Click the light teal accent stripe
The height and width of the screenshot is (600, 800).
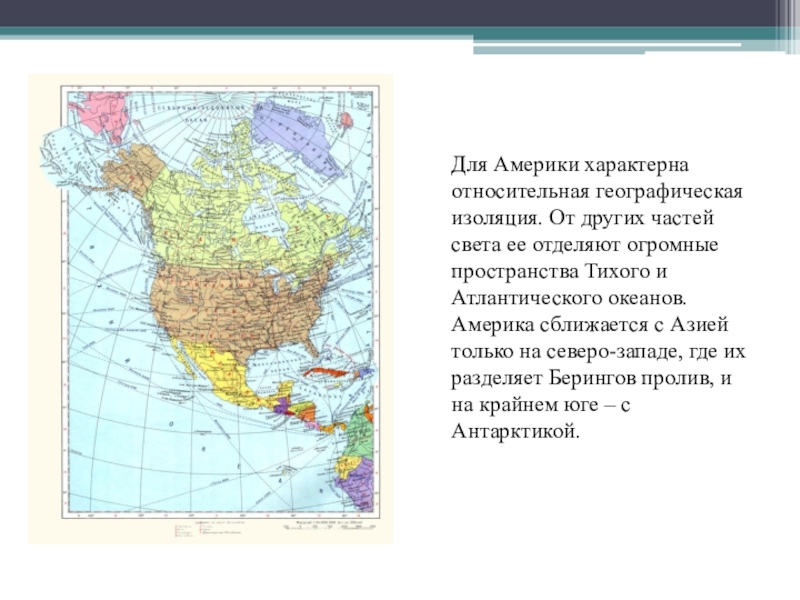click(x=620, y=47)
